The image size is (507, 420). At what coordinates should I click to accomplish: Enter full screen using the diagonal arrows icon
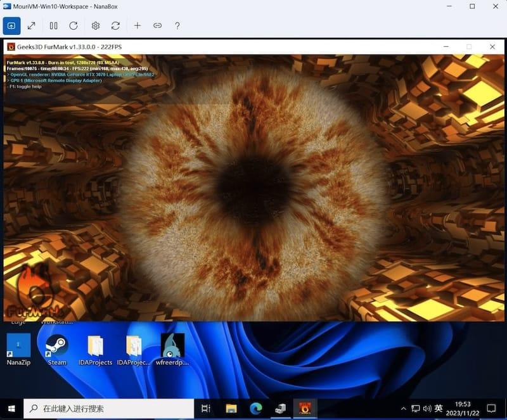31,26
